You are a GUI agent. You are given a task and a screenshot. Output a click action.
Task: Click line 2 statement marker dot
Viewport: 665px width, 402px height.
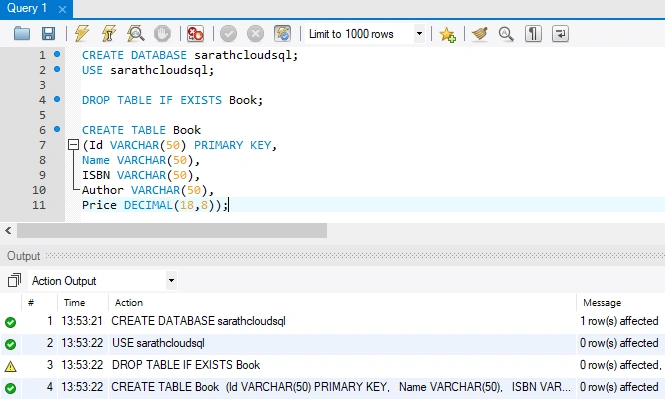[x=57, y=69]
